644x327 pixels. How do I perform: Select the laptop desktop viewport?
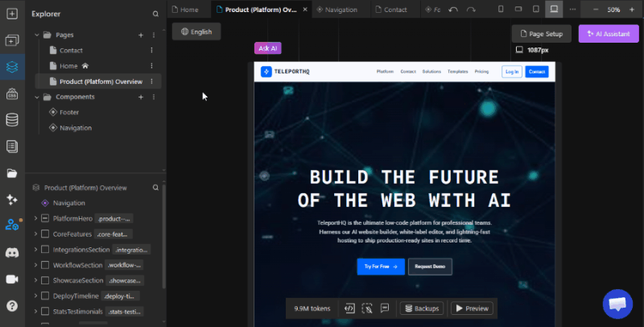coord(554,9)
